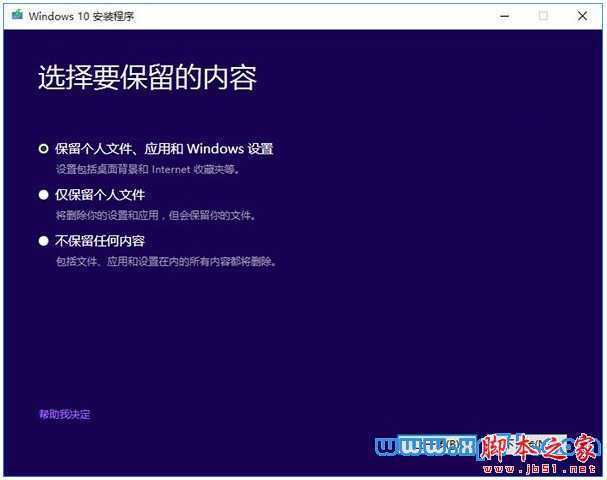Click the 仅保留个人文件 option label
Viewport: 607px width, 480px height.
(x=100, y=195)
